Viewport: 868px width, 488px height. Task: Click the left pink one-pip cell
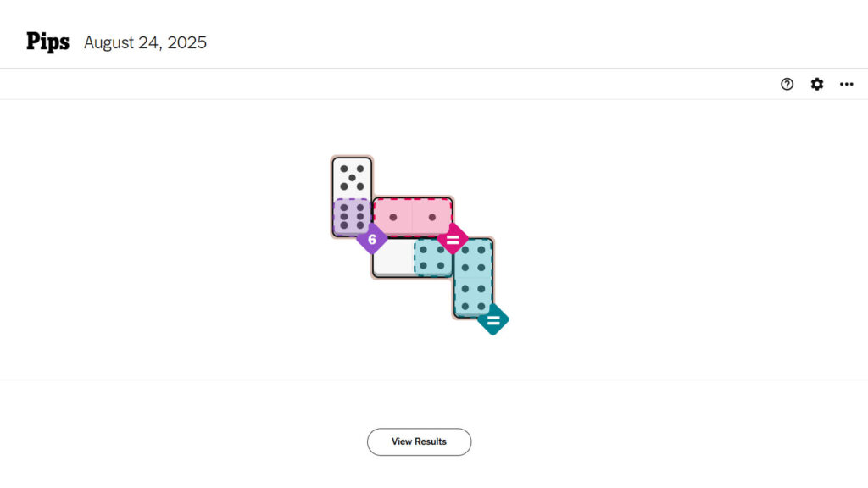point(392,217)
